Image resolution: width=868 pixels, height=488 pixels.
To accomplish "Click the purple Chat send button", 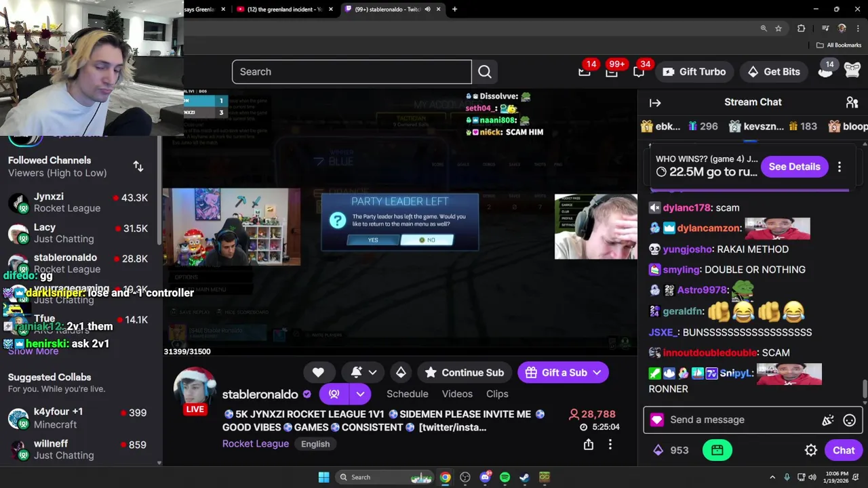I will tap(844, 450).
